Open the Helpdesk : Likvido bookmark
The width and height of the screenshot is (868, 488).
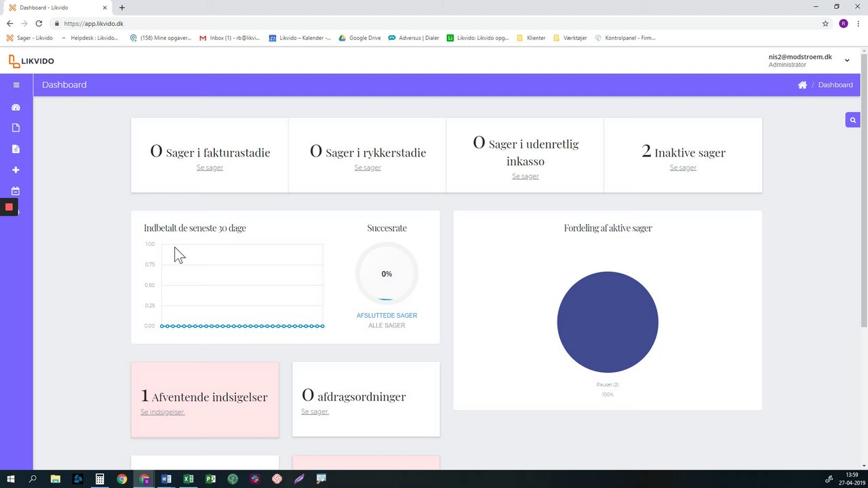pyautogui.click(x=90, y=38)
